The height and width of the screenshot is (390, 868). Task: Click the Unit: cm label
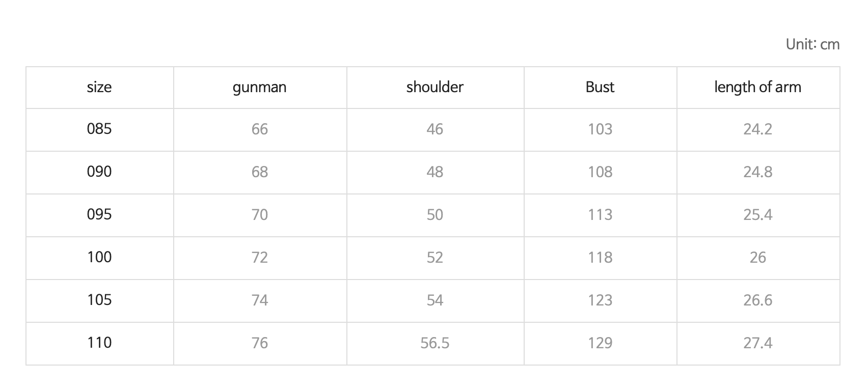tap(812, 44)
